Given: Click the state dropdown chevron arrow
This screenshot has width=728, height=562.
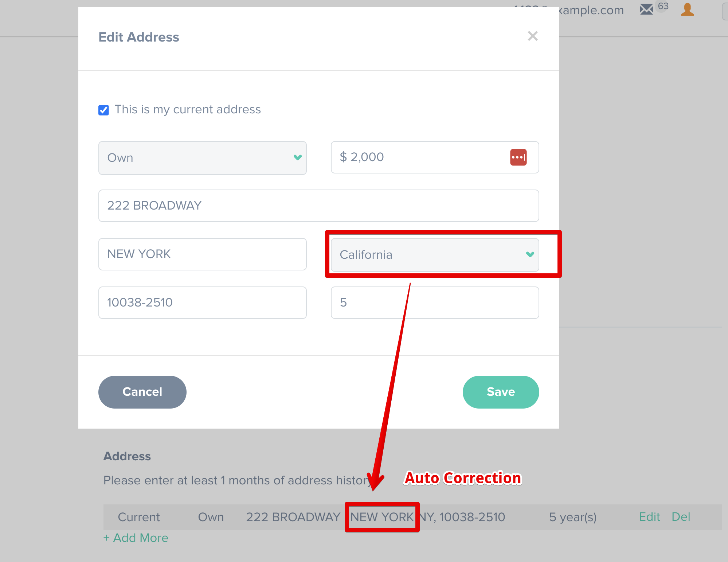Looking at the screenshot, I should coord(530,254).
